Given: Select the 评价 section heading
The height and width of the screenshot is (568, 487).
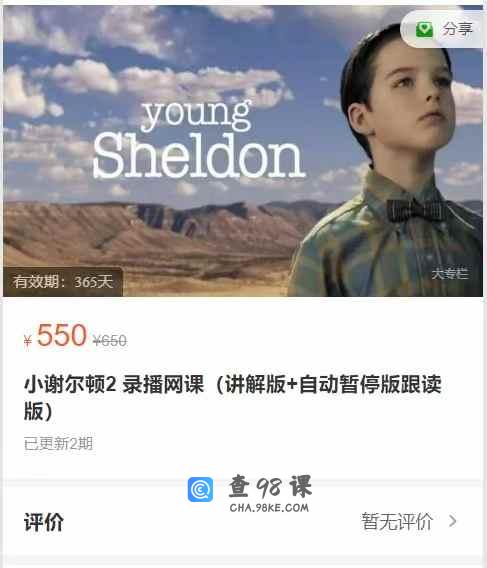Looking at the screenshot, I should click(44, 522).
